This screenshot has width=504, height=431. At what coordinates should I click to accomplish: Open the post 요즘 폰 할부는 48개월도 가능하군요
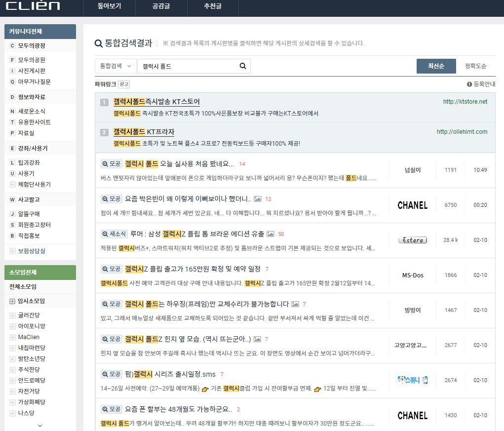click(178, 409)
